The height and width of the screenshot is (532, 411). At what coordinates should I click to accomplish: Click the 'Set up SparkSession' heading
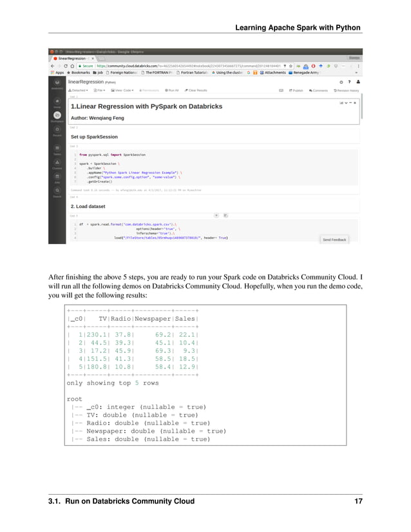point(94,137)
